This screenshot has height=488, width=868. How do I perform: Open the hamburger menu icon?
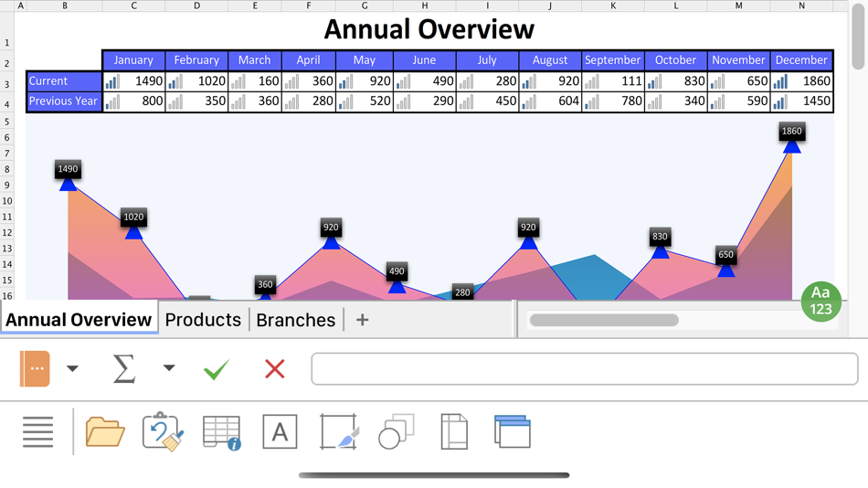[37, 432]
